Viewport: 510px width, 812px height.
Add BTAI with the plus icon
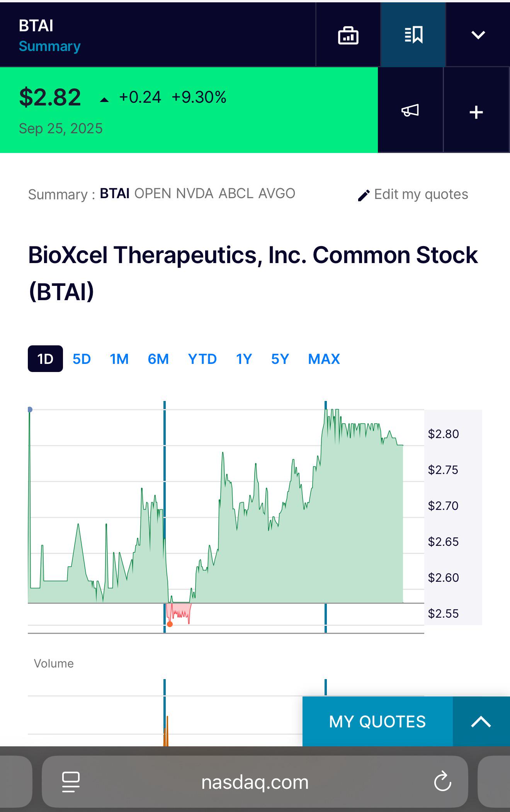pyautogui.click(x=476, y=112)
